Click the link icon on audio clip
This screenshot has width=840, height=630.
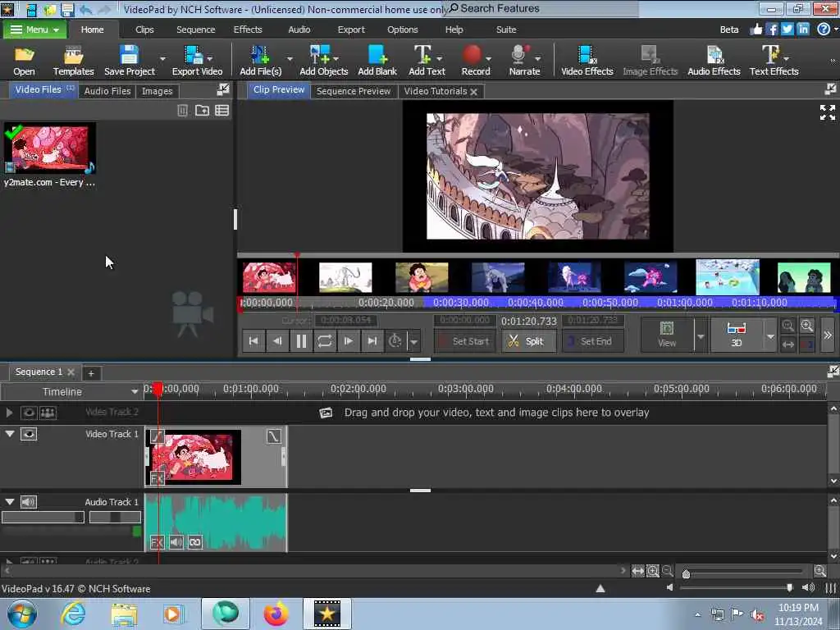(195, 542)
